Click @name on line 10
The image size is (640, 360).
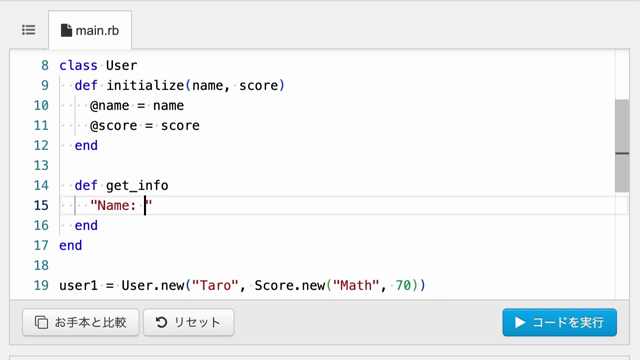[x=110, y=105]
